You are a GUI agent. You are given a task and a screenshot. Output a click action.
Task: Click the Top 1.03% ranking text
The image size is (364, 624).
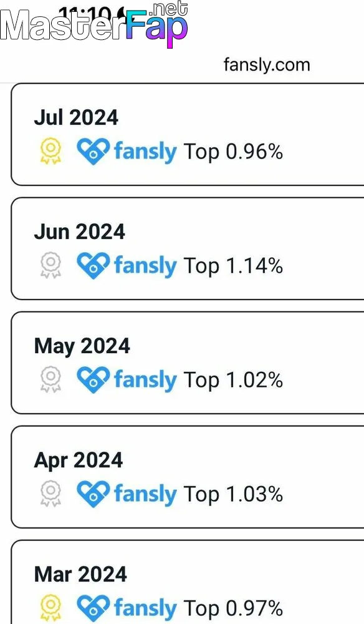pos(233,494)
